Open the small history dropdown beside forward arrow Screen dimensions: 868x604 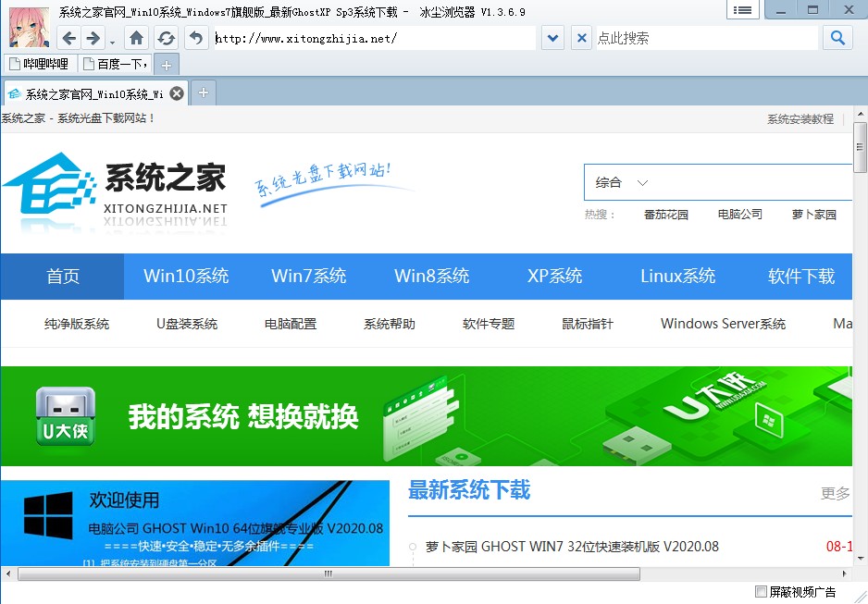click(x=112, y=42)
